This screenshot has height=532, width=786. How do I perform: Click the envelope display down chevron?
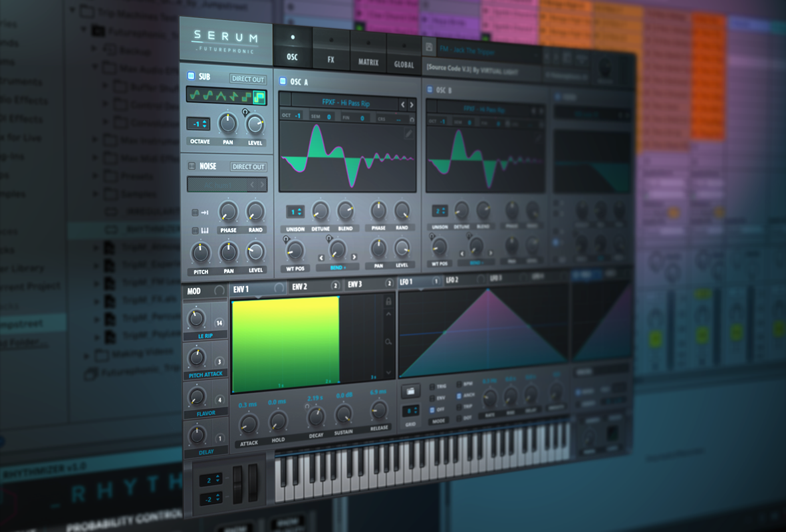point(388,372)
